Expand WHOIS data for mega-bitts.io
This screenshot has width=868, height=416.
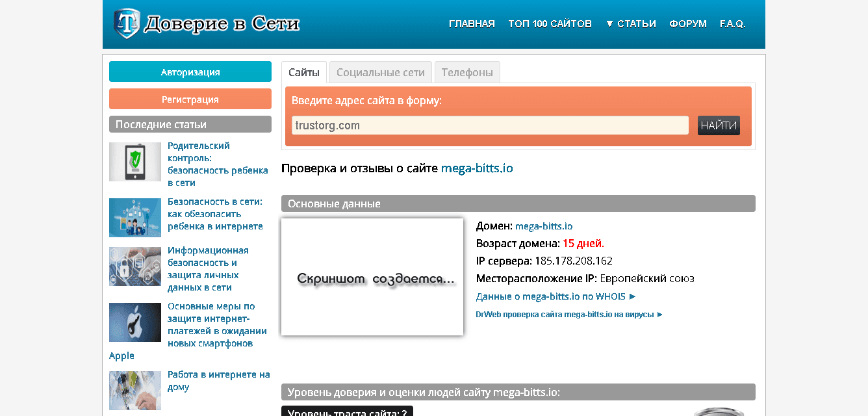point(555,296)
